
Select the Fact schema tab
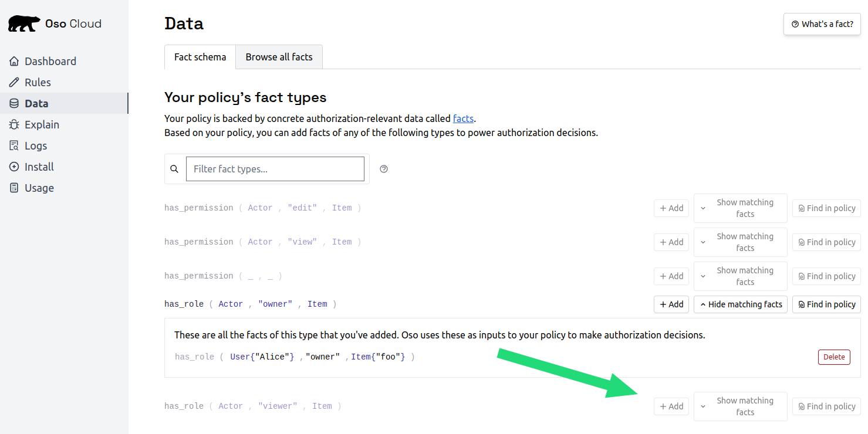tap(200, 57)
